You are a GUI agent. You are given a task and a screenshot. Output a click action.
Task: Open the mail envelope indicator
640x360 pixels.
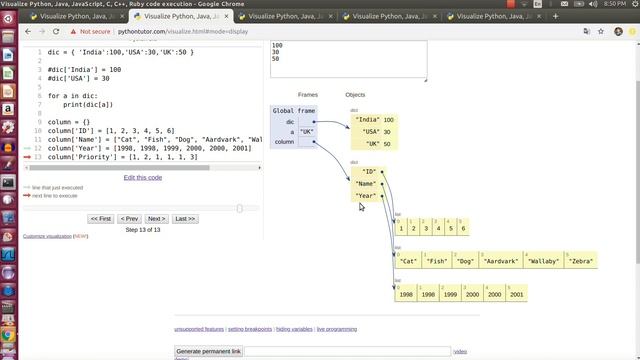pyautogui.click(x=564, y=4)
